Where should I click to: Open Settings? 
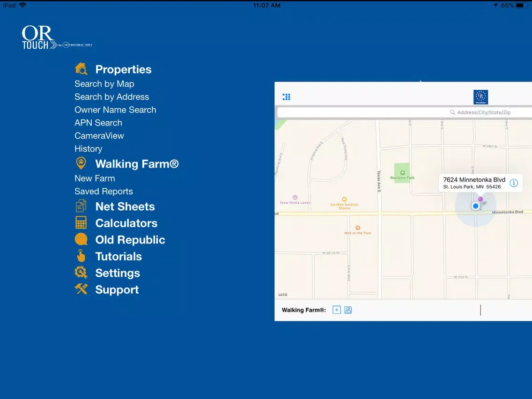click(x=118, y=273)
